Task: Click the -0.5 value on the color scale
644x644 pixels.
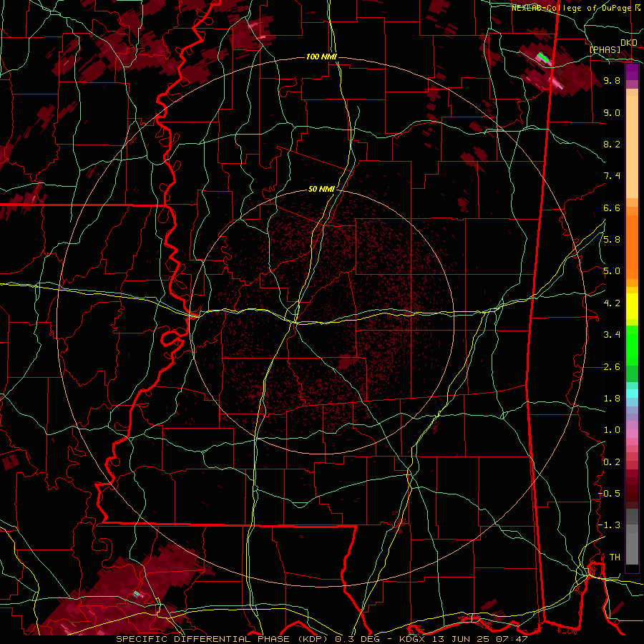Action: click(x=609, y=494)
